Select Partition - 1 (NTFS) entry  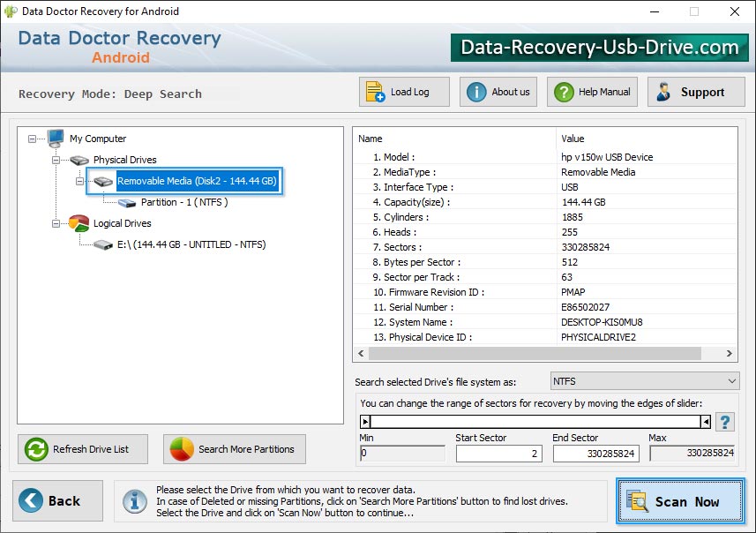pyautogui.click(x=184, y=202)
